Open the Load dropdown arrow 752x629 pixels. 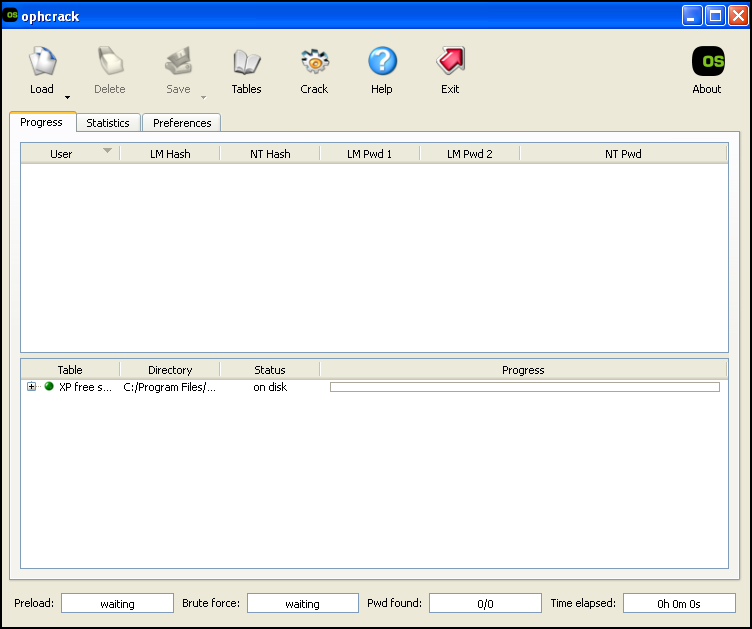pyautogui.click(x=68, y=97)
